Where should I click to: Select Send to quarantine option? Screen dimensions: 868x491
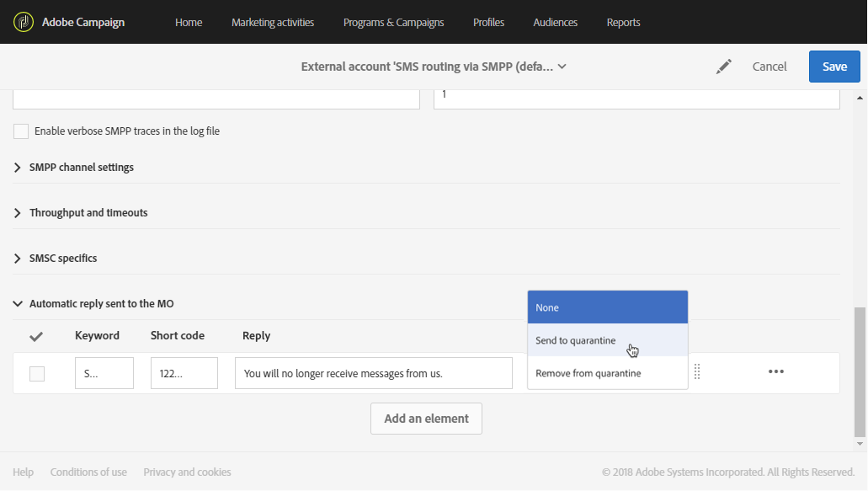tap(576, 340)
